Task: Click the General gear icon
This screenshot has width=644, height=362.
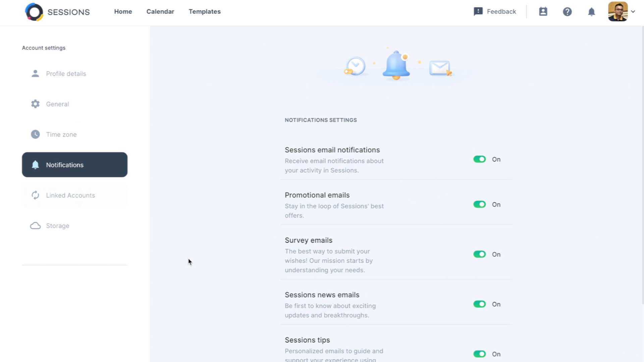Action: [35, 104]
